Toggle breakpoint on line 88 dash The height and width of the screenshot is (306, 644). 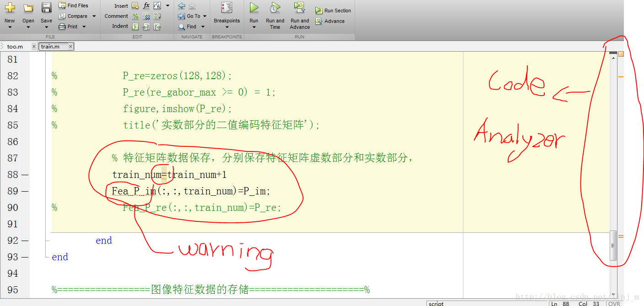(25, 175)
